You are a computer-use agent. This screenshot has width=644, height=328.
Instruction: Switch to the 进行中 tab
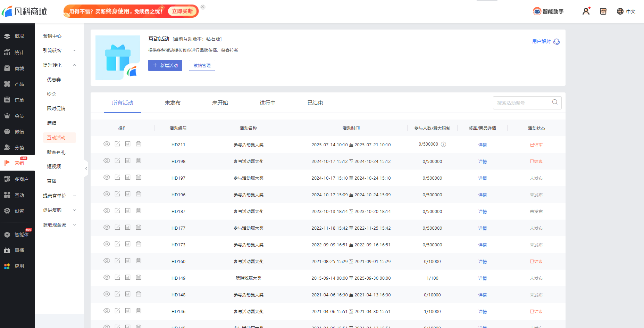click(267, 103)
